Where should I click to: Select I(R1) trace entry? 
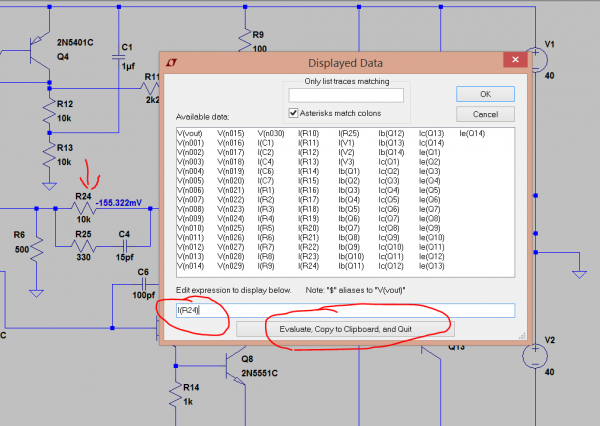pyautogui.click(x=266, y=190)
